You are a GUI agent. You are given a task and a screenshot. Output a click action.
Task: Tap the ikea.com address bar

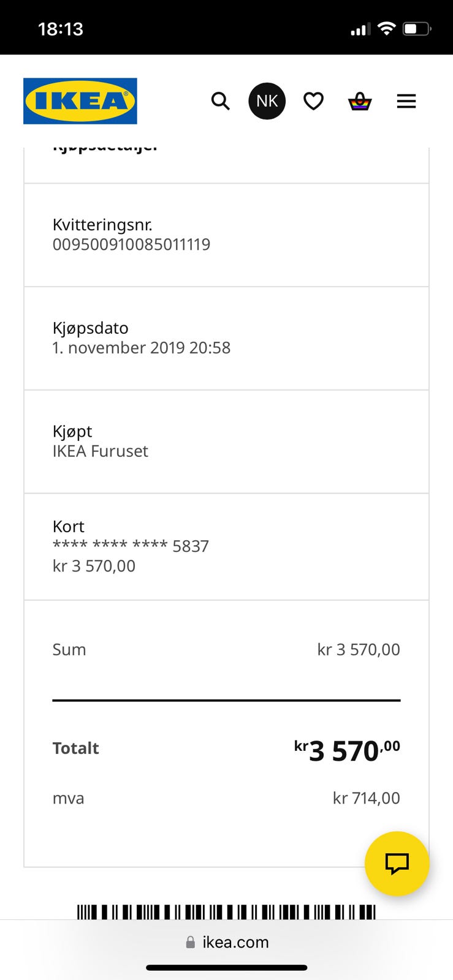235,942
